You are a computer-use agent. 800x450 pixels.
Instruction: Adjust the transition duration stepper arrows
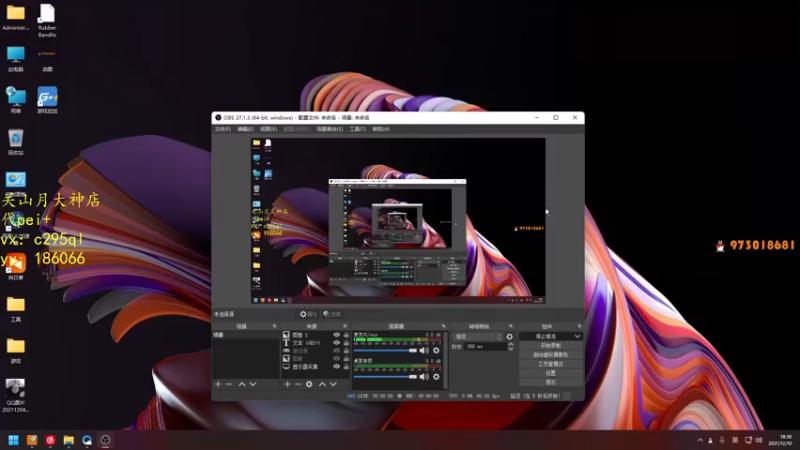point(510,346)
